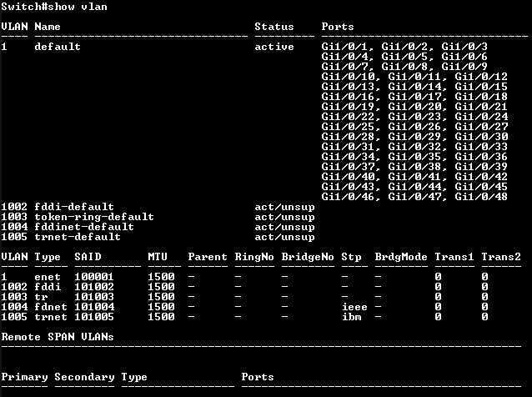Click the 'Trans2' column header
Screen dimensions: 532x397
coord(501,257)
